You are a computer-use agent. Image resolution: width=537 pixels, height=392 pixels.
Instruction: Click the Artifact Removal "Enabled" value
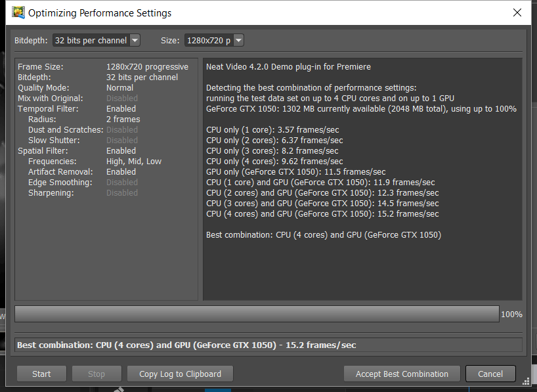pos(121,171)
